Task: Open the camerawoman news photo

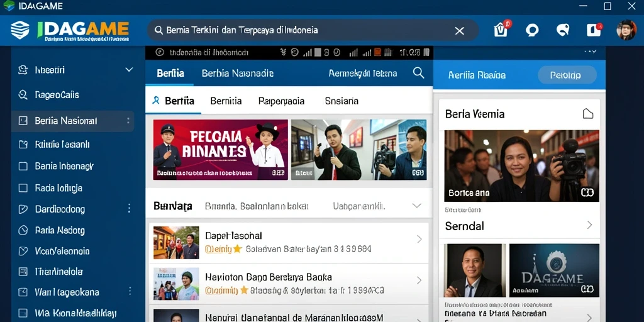Action: [521, 166]
